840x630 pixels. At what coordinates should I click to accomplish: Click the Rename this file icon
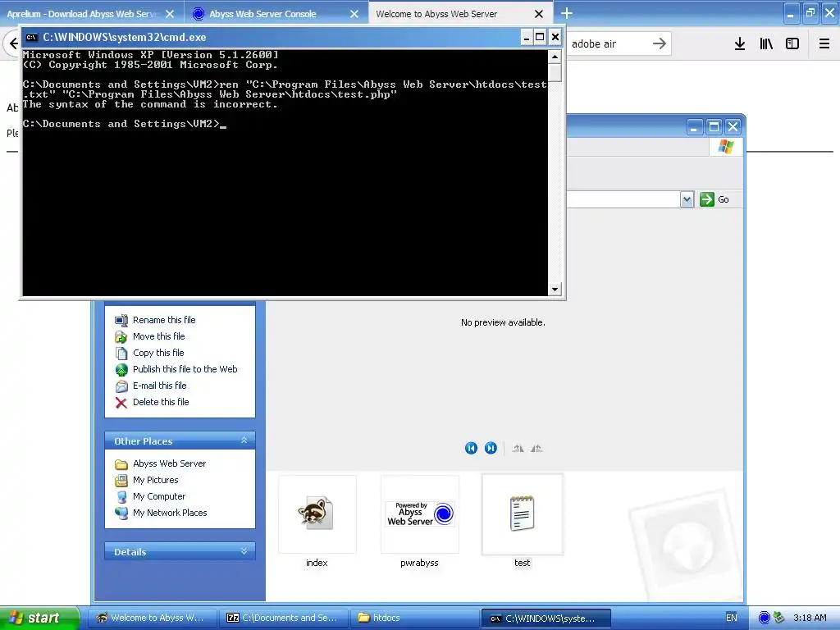[x=121, y=321]
